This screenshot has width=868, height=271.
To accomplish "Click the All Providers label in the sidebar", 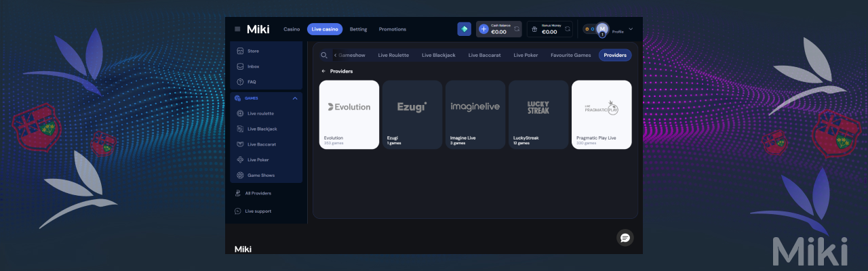I will coord(258,193).
